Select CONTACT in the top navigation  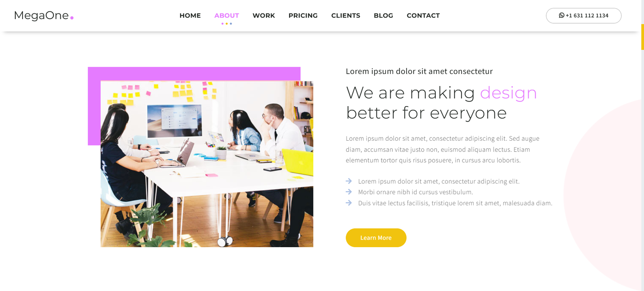click(423, 15)
